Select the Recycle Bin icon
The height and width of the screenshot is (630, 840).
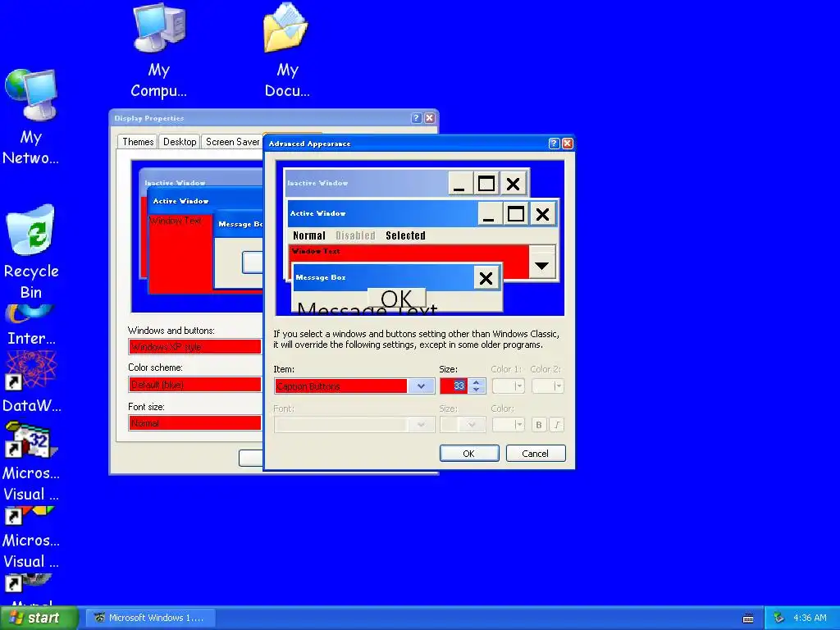pos(30,252)
